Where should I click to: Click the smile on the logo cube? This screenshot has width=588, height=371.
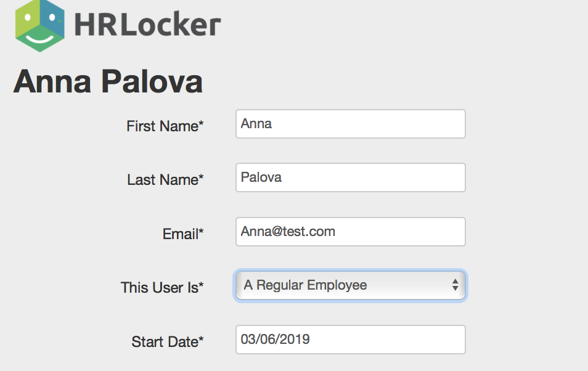point(39,38)
